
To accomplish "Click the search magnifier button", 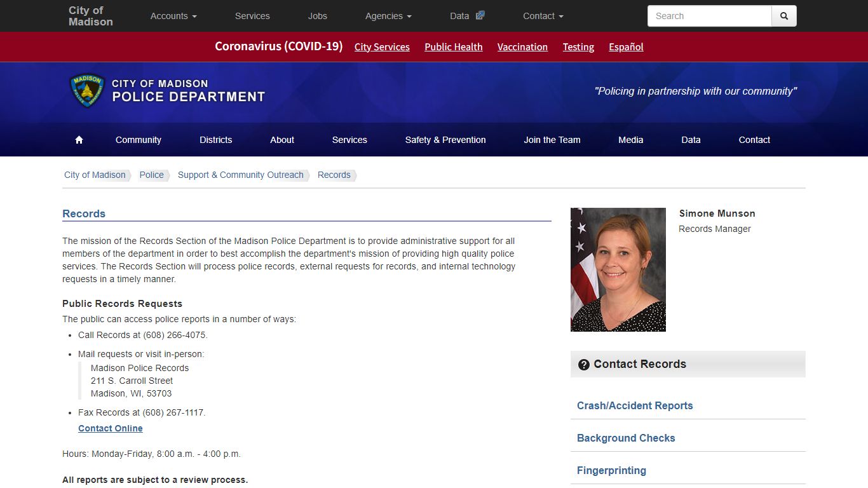I will point(784,16).
